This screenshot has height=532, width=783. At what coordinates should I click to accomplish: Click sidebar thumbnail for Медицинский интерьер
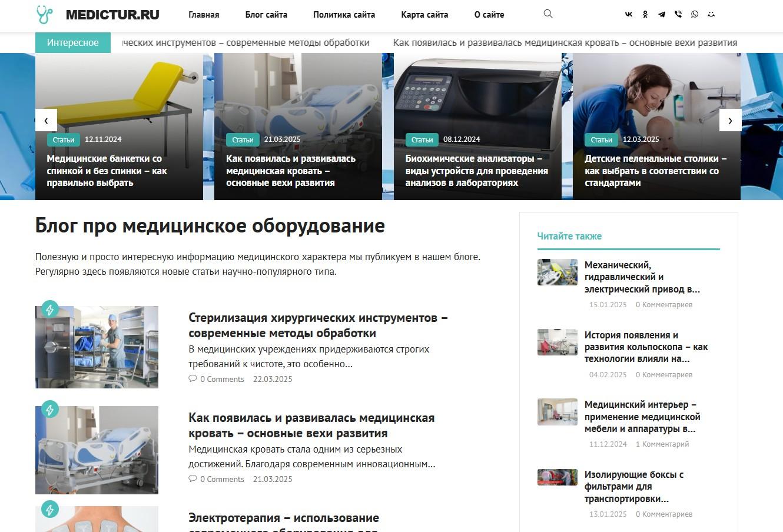557,412
